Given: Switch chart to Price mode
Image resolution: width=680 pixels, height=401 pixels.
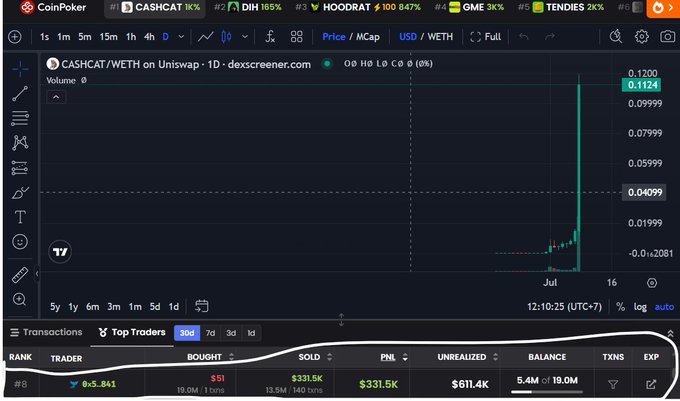Looking at the screenshot, I should (333, 37).
